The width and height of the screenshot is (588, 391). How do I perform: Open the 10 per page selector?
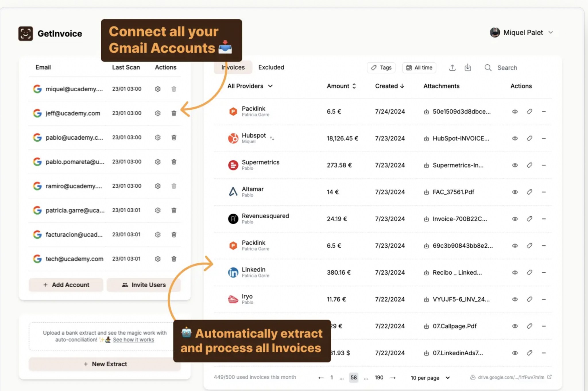tap(430, 377)
